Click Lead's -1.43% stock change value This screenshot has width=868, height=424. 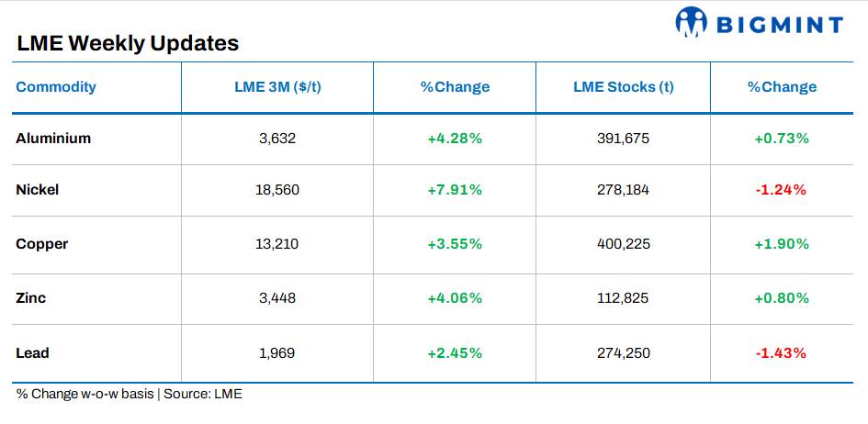781,352
